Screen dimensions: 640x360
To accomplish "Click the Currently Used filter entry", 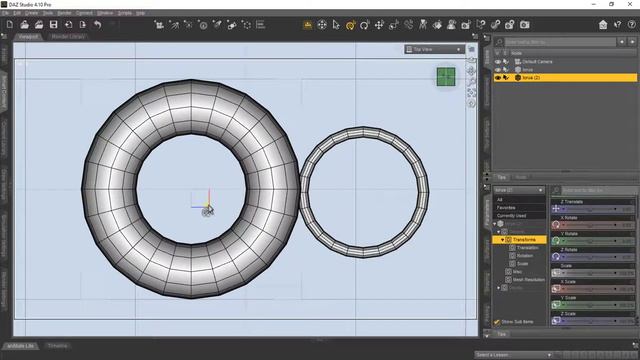I will tap(511, 216).
